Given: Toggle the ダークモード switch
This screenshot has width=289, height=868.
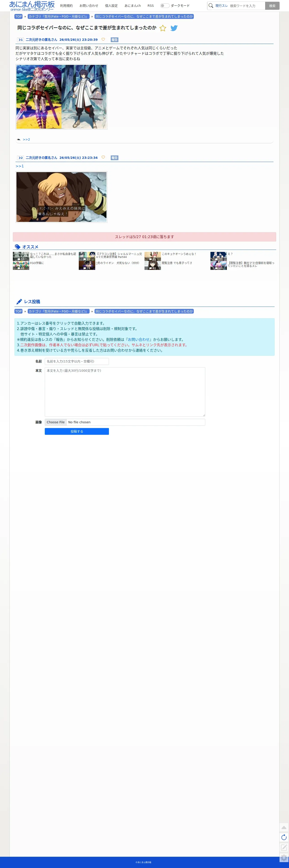Looking at the screenshot, I should click(x=164, y=6).
